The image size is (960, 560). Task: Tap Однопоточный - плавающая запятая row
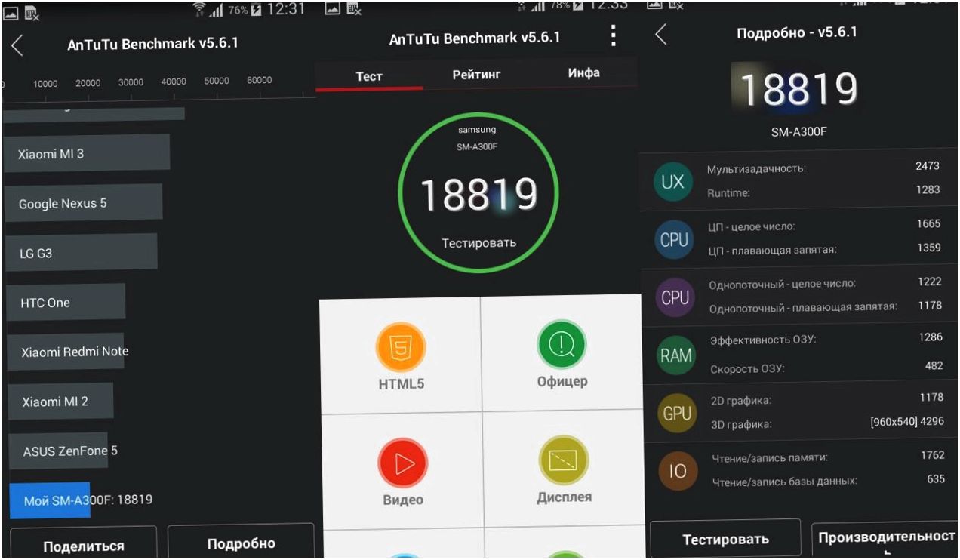pyautogui.click(x=825, y=306)
